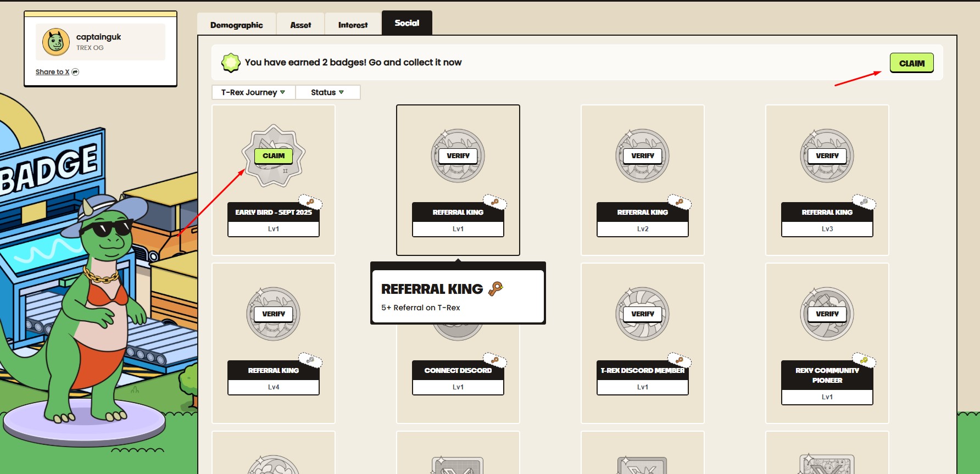Screen dimensions: 980x474
Task: Click the key icon on Referral King Lv2 label
Action: 680,202
